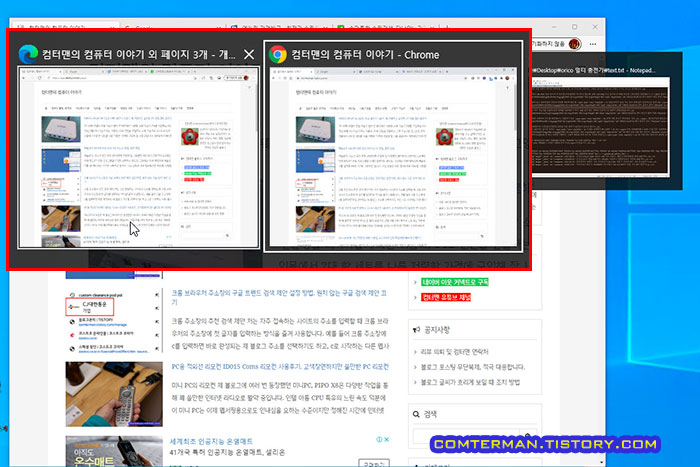Click the ad info icon
Viewport: 700px width, 467px height.
point(379,439)
